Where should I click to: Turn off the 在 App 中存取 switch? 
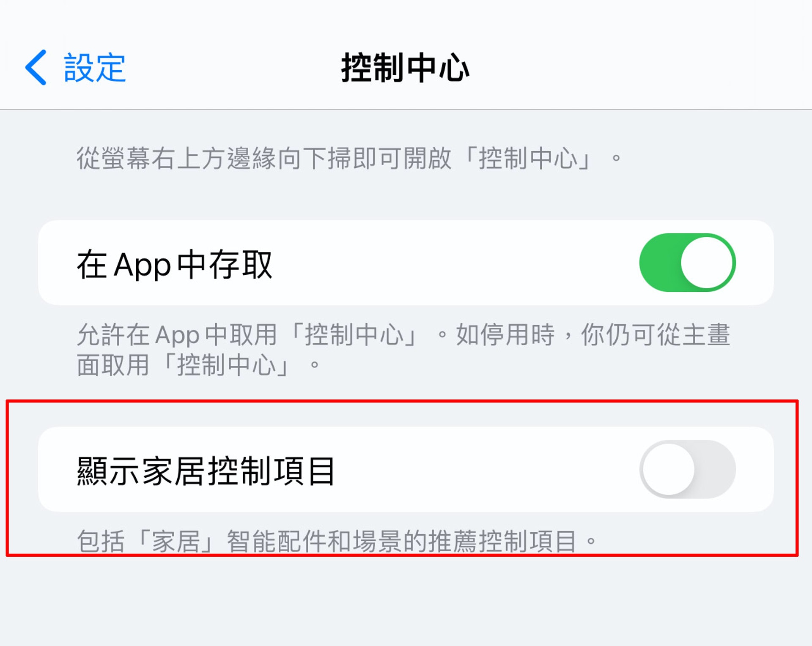point(687,263)
